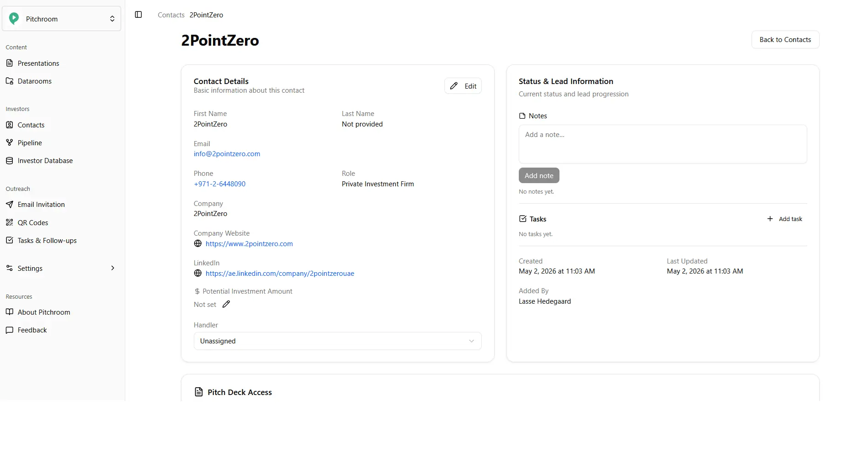Click the Add task button label
This screenshot has width=868, height=469.
coord(790,219)
